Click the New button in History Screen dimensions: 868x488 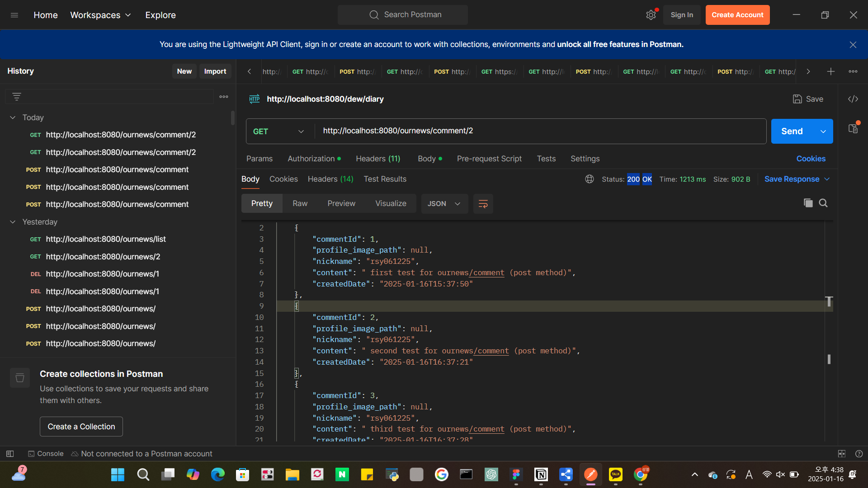(x=184, y=71)
